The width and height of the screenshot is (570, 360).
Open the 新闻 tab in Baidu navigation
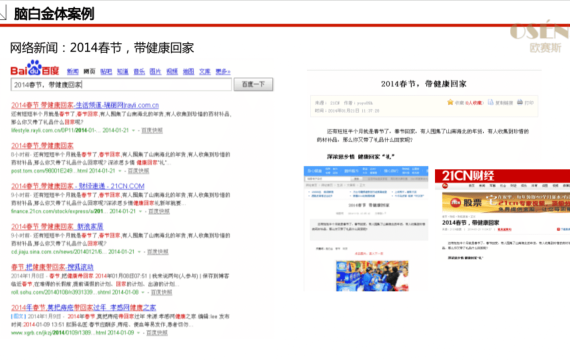[x=73, y=72]
